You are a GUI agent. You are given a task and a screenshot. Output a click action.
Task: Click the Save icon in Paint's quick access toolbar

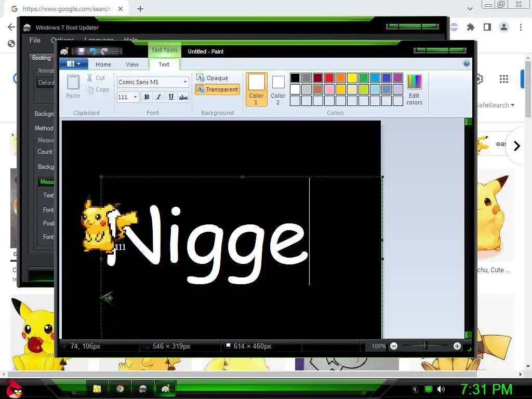tap(81, 51)
